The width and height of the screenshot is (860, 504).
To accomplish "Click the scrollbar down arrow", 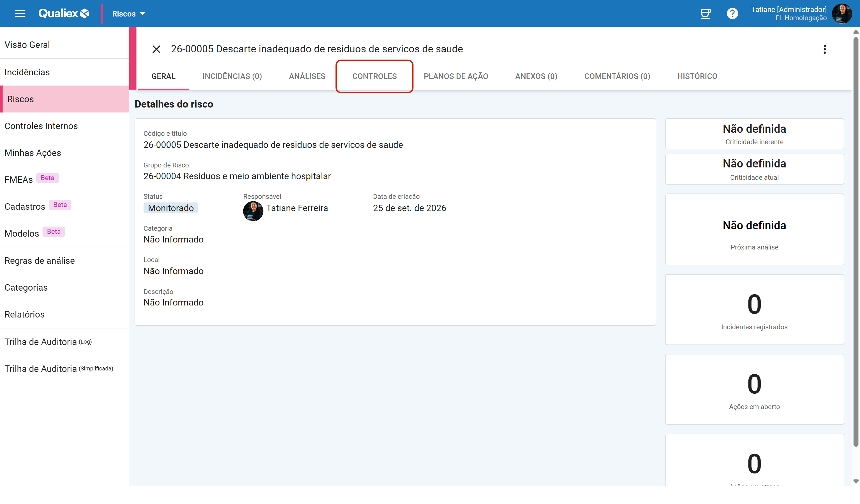I will [856, 482].
